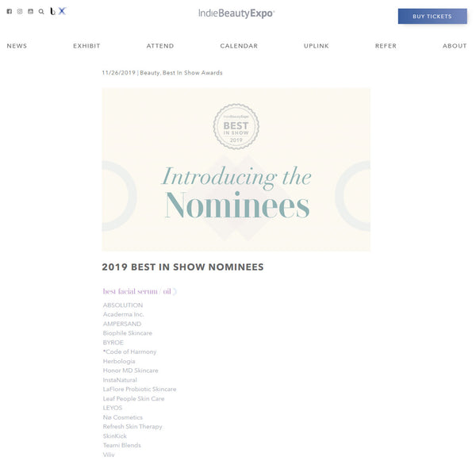Viewport: 476px width, 476px height.
Task: Open the Calendar menu item
Action: point(239,46)
